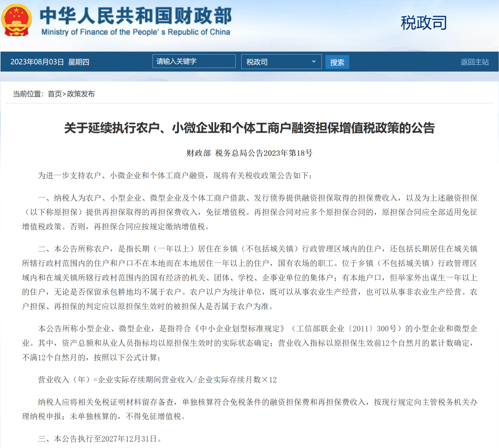The height and width of the screenshot is (448, 499).
Task: Click the paragraph starting 二、本公告所称农户
Action: pos(249,277)
